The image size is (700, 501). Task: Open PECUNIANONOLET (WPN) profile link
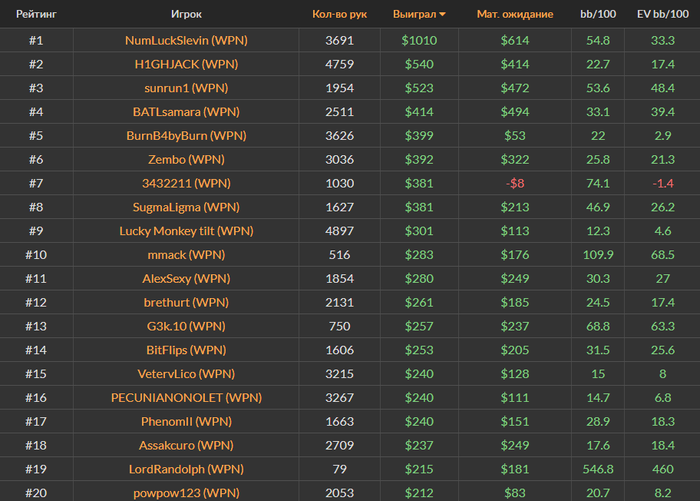[186, 397]
